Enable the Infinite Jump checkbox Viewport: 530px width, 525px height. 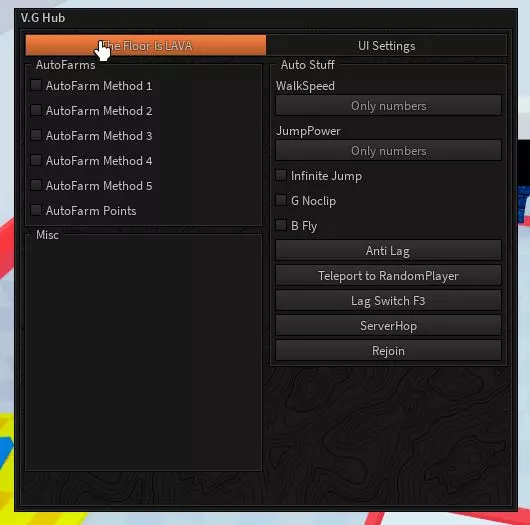(x=281, y=175)
